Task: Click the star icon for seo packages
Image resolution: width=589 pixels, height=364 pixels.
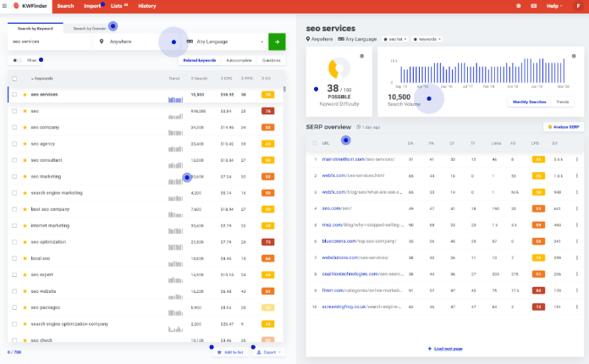Action: (25, 307)
